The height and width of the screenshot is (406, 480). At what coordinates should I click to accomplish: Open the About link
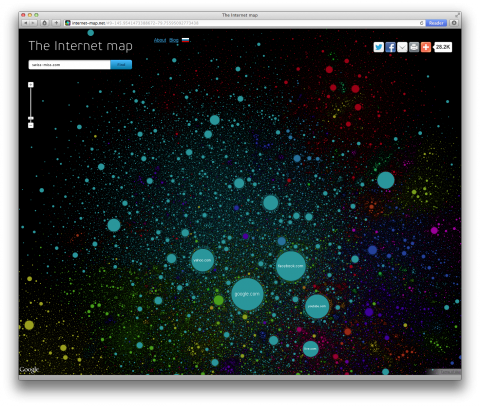click(160, 40)
